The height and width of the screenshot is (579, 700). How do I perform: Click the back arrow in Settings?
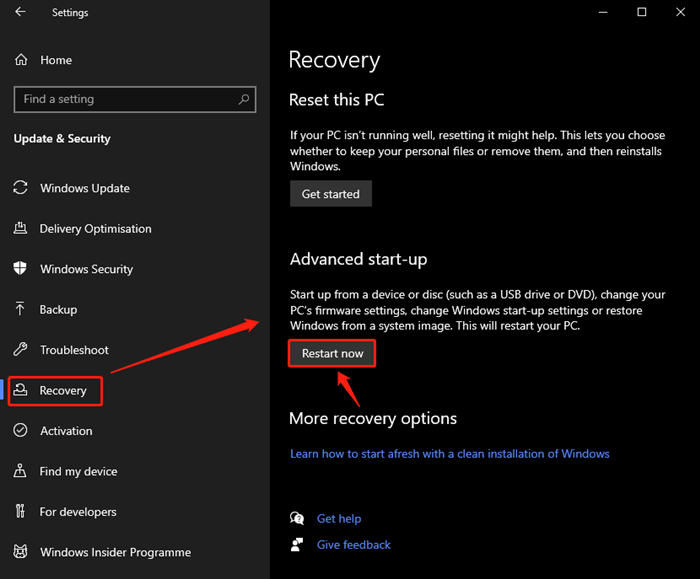pyautogui.click(x=20, y=12)
